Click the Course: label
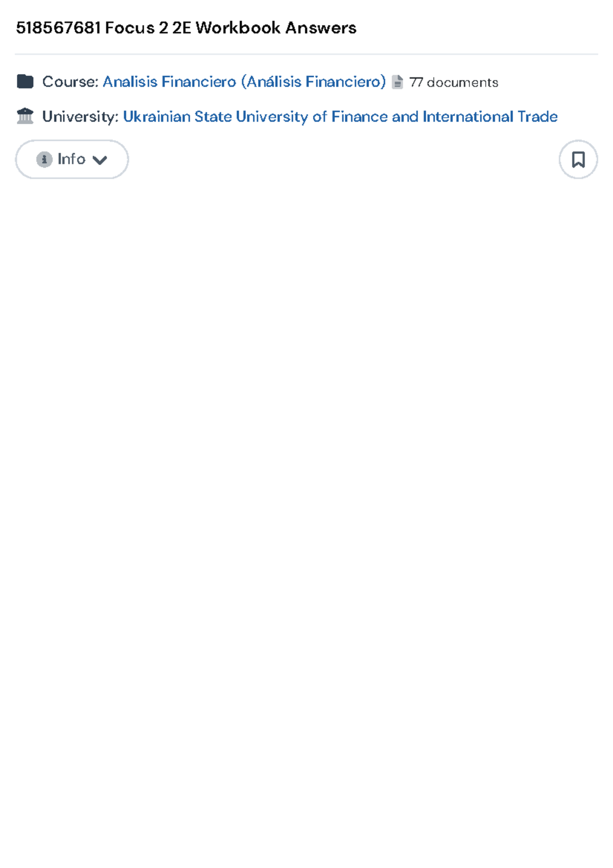Screen dimensions: 613x868 click(70, 82)
